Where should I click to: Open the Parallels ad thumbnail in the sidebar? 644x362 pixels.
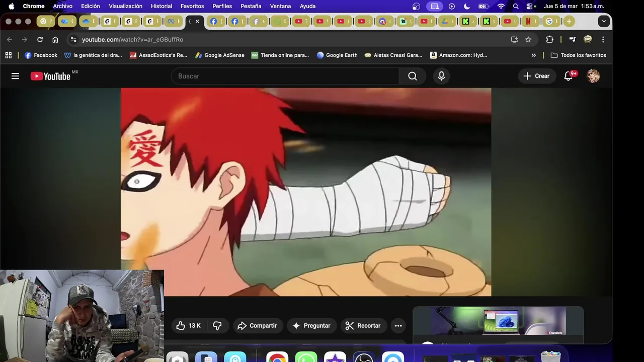[x=498, y=322]
